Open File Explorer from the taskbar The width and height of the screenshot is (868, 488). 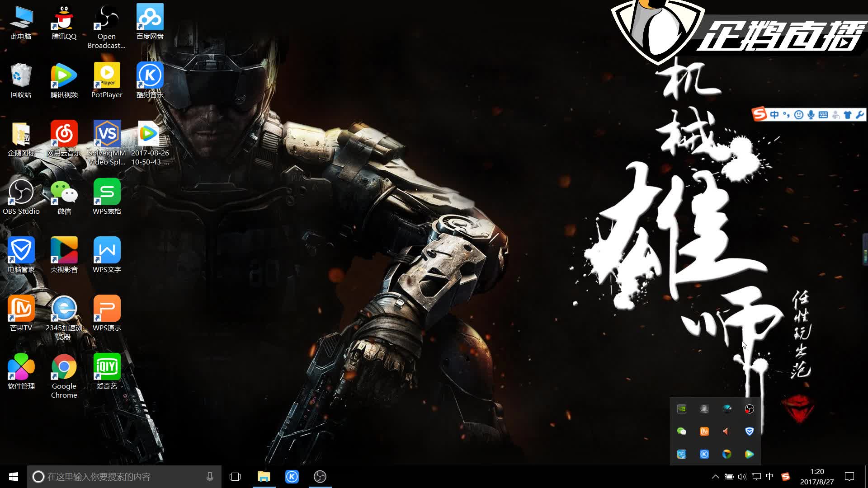coord(264,477)
